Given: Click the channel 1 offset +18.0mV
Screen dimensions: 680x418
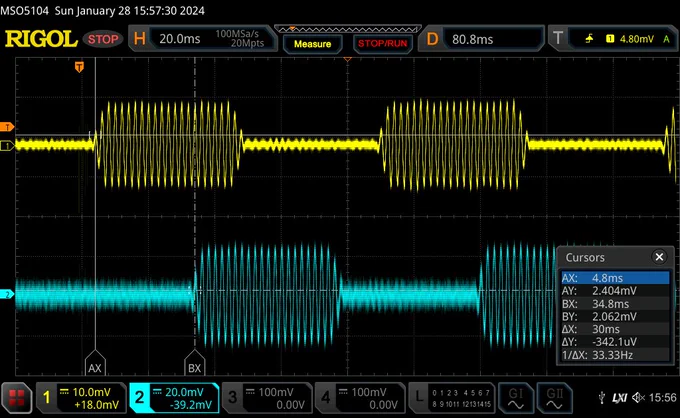Looking at the screenshot, I should [96, 405].
